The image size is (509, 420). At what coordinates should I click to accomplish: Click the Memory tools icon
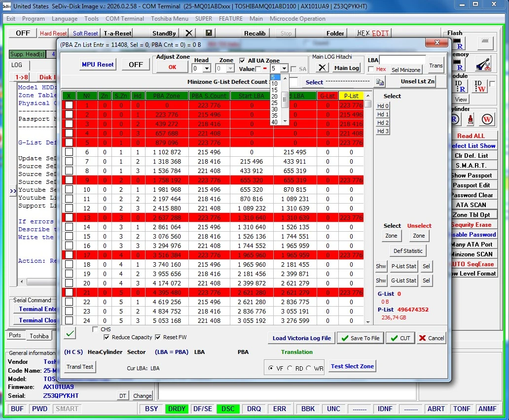(x=484, y=64)
